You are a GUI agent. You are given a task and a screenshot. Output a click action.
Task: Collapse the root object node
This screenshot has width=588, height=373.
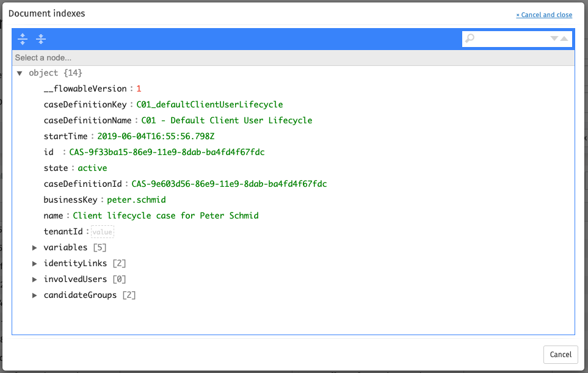tap(20, 73)
